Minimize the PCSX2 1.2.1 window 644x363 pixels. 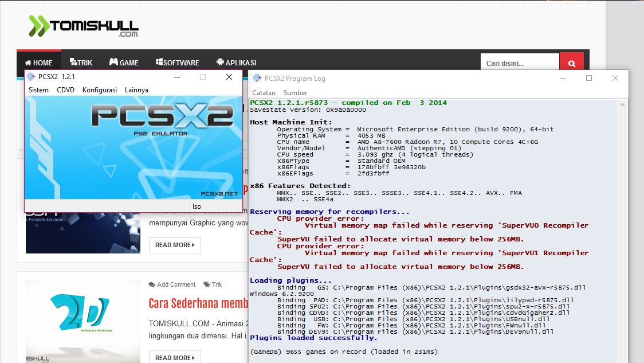(x=177, y=77)
